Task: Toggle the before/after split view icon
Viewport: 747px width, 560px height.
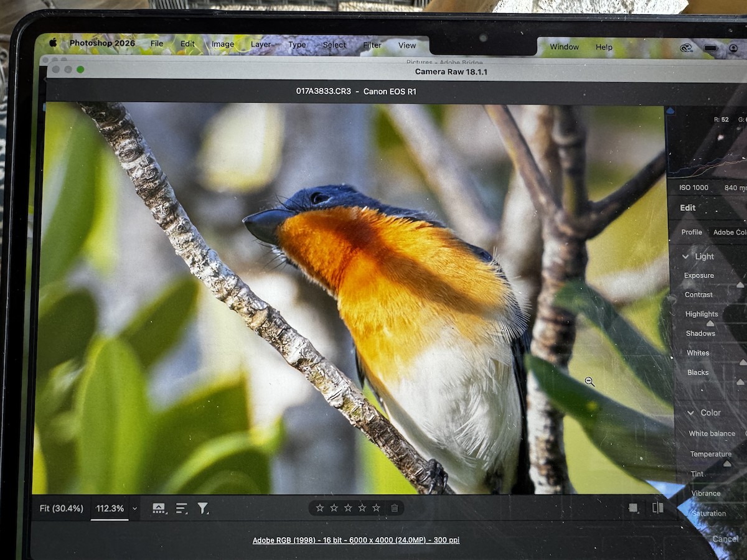Action: point(657,508)
